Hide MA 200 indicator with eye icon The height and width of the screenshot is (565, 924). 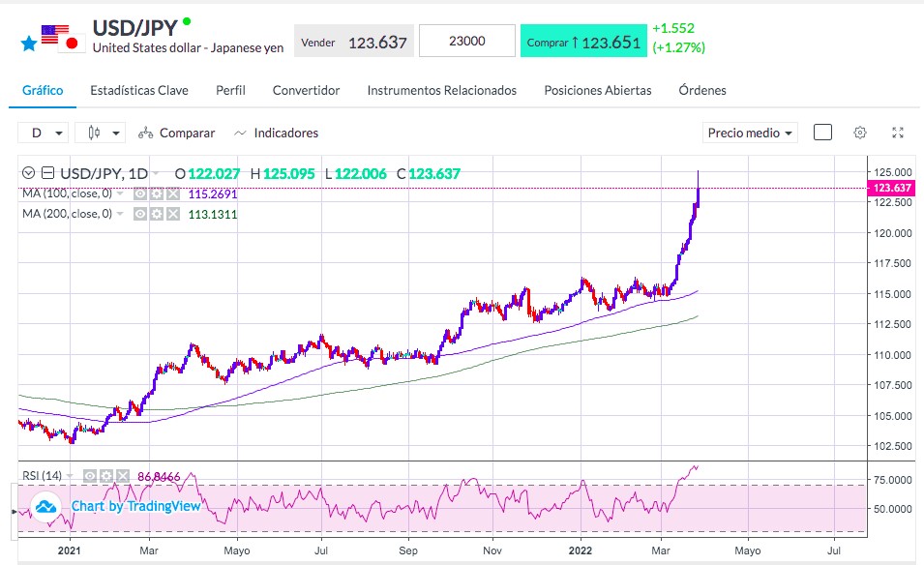pyautogui.click(x=140, y=214)
